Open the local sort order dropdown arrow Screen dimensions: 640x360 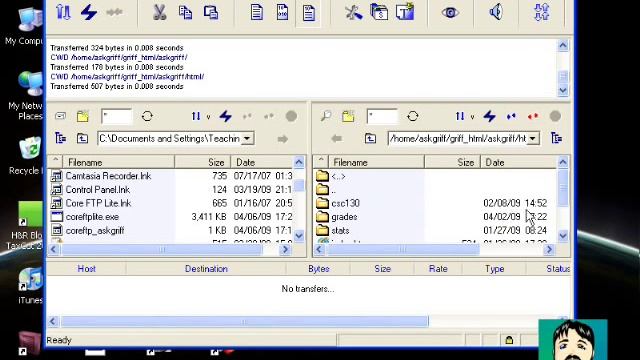(208, 117)
